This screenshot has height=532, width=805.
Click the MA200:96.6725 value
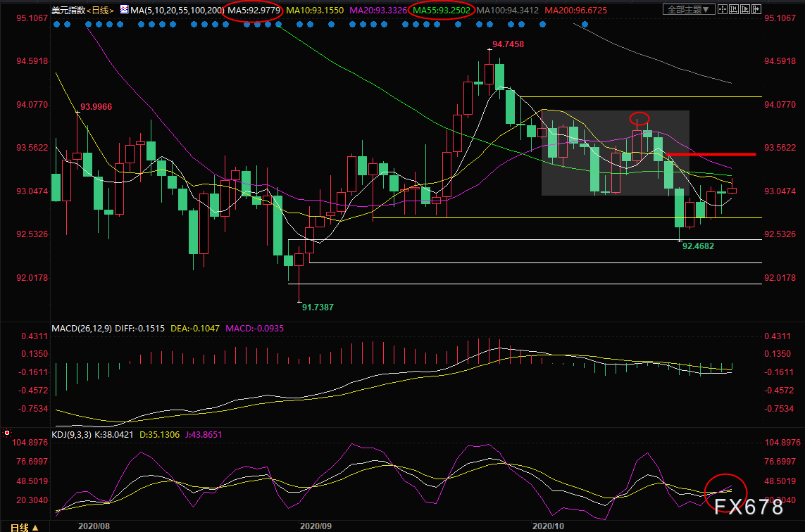[575, 11]
